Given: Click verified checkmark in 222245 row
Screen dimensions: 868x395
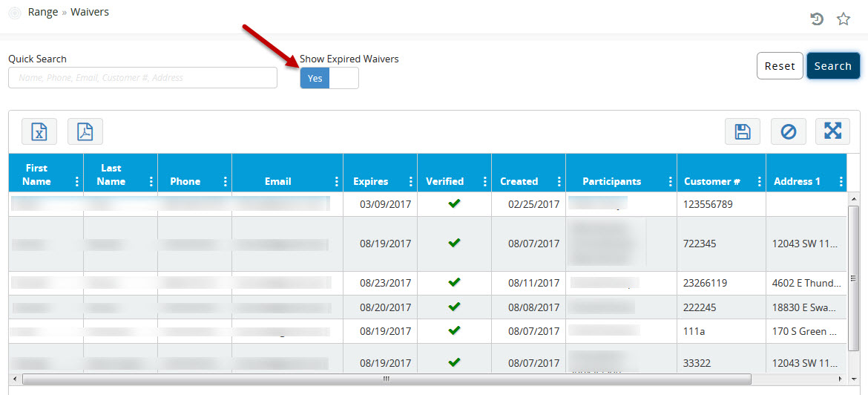Looking at the screenshot, I should click(455, 307).
